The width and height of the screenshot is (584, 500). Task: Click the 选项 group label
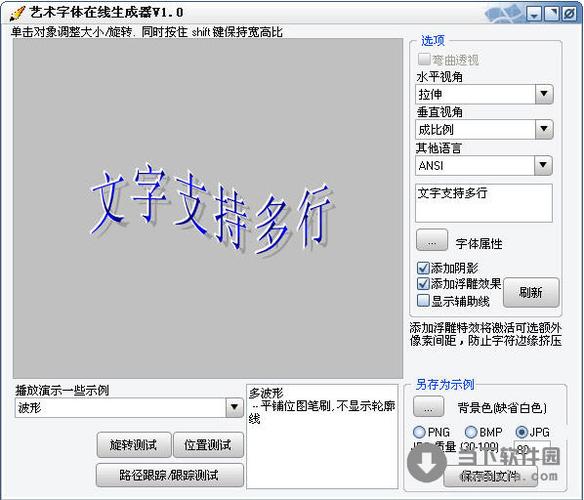point(433,40)
